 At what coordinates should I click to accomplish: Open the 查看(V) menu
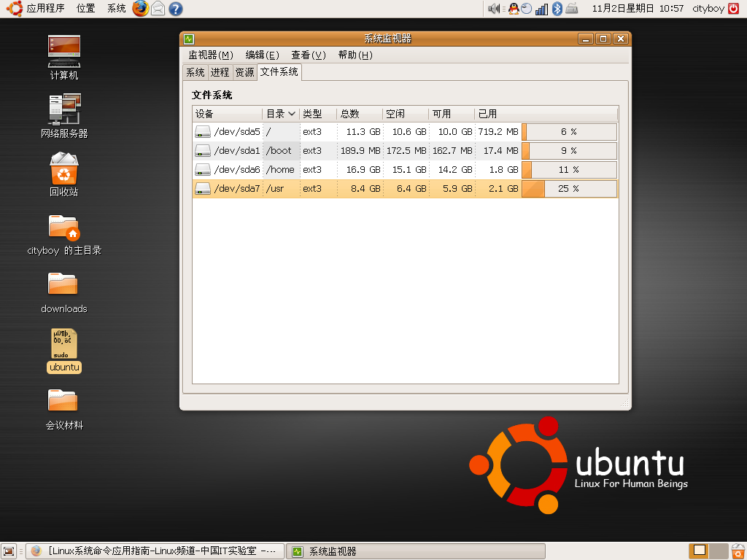coord(309,55)
